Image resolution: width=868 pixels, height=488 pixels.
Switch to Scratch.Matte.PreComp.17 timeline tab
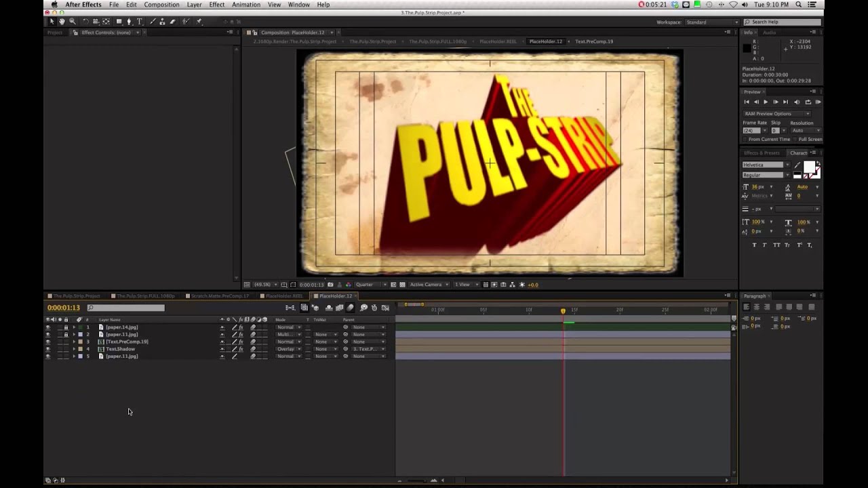(220, 296)
